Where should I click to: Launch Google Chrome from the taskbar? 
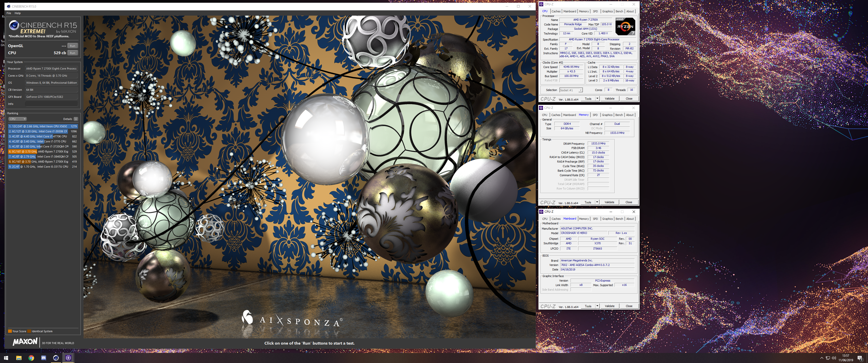[31, 358]
